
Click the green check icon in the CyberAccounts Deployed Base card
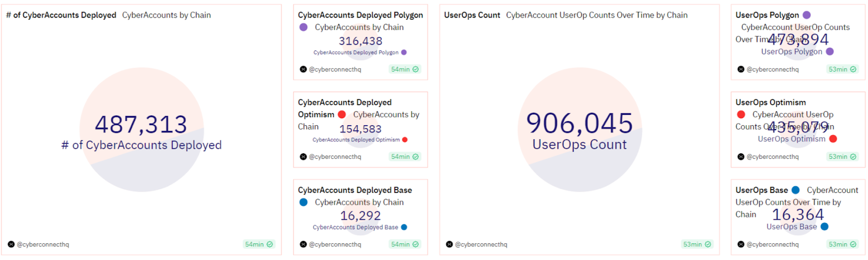click(416, 244)
